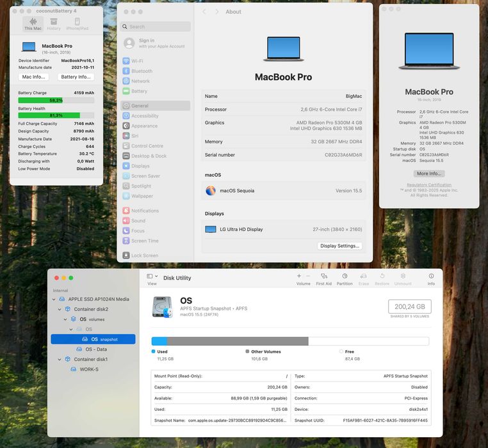Click the macOS Sequoia version row
Image resolution: width=488 pixels, height=448 pixels.
pyautogui.click(x=283, y=191)
